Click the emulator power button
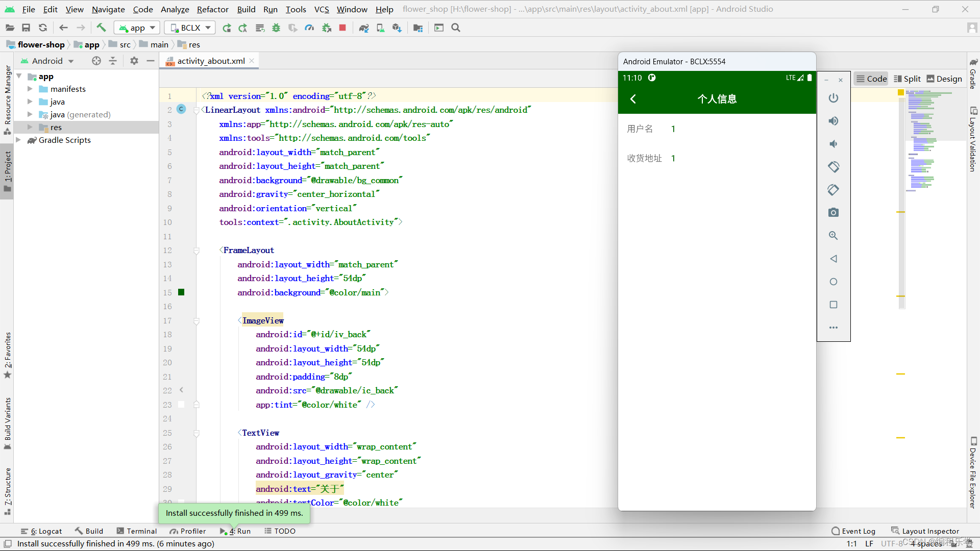This screenshot has width=980, height=551. pyautogui.click(x=834, y=97)
